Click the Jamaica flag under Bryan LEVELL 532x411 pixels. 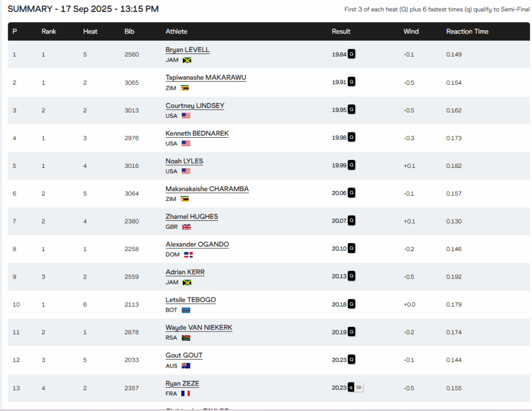(x=187, y=60)
